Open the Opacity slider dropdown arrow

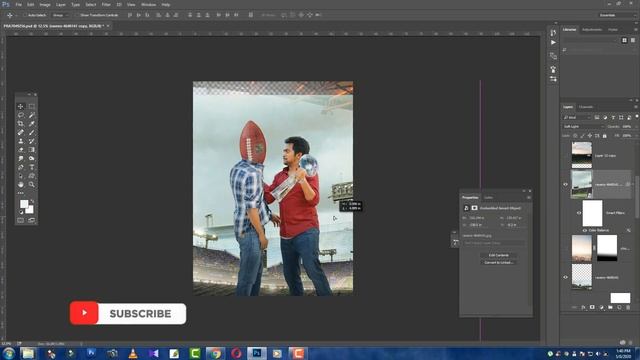pyautogui.click(x=635, y=127)
